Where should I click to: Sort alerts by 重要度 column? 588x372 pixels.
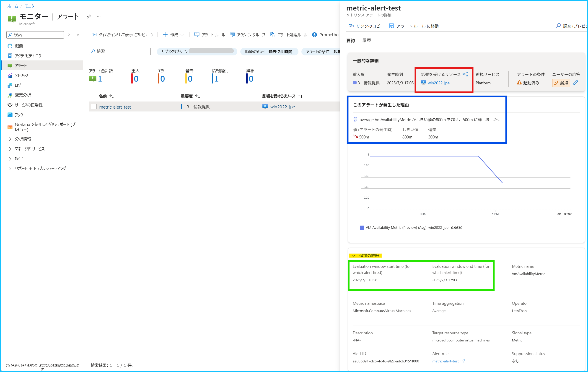coord(190,96)
